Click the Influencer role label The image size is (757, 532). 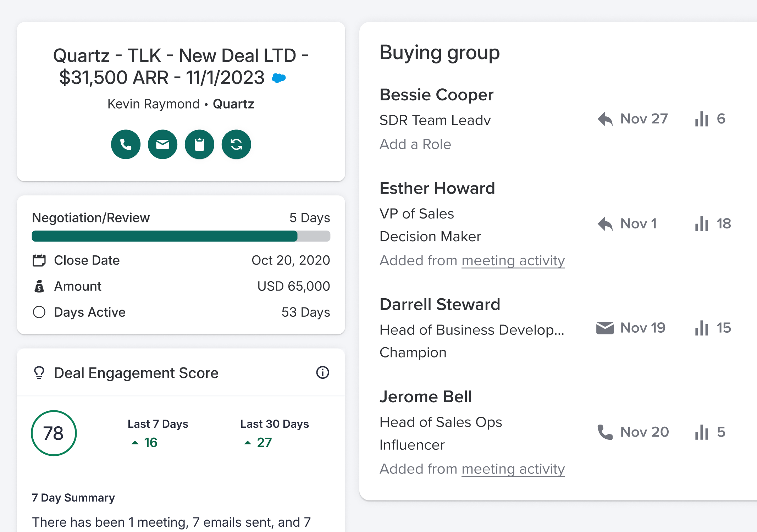pos(412,445)
